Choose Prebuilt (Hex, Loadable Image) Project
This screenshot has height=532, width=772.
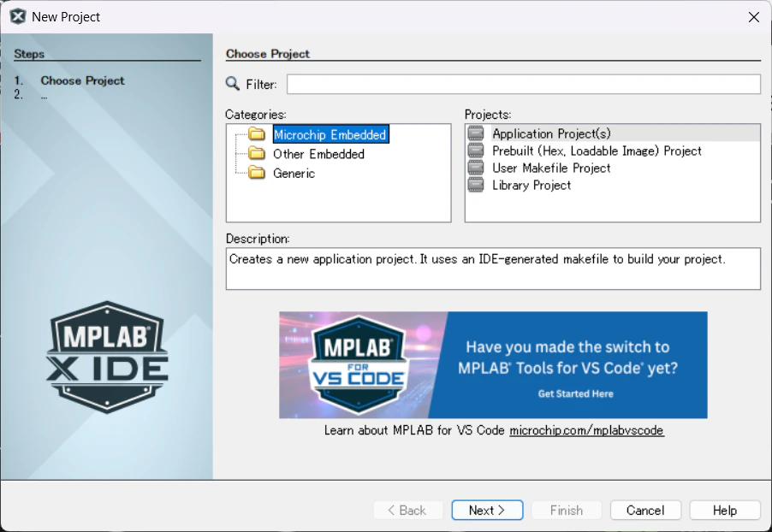click(597, 151)
